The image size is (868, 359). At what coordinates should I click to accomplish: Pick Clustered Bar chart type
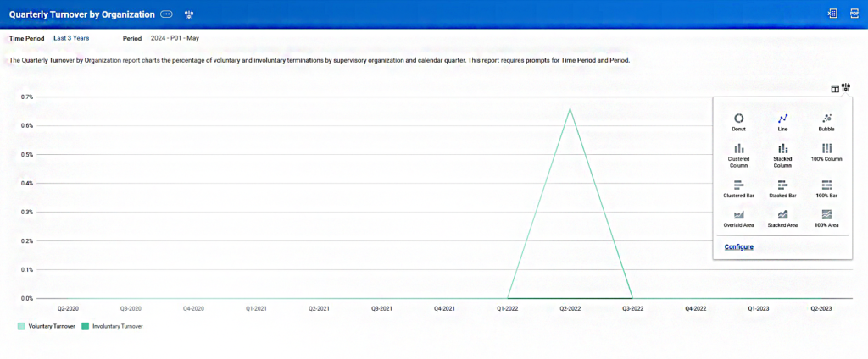[738, 189]
